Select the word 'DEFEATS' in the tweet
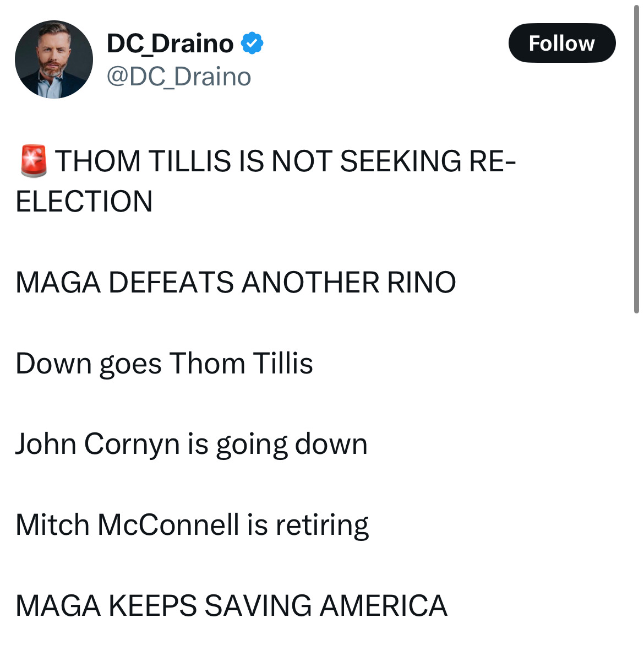The height and width of the screenshot is (661, 644). point(171,282)
